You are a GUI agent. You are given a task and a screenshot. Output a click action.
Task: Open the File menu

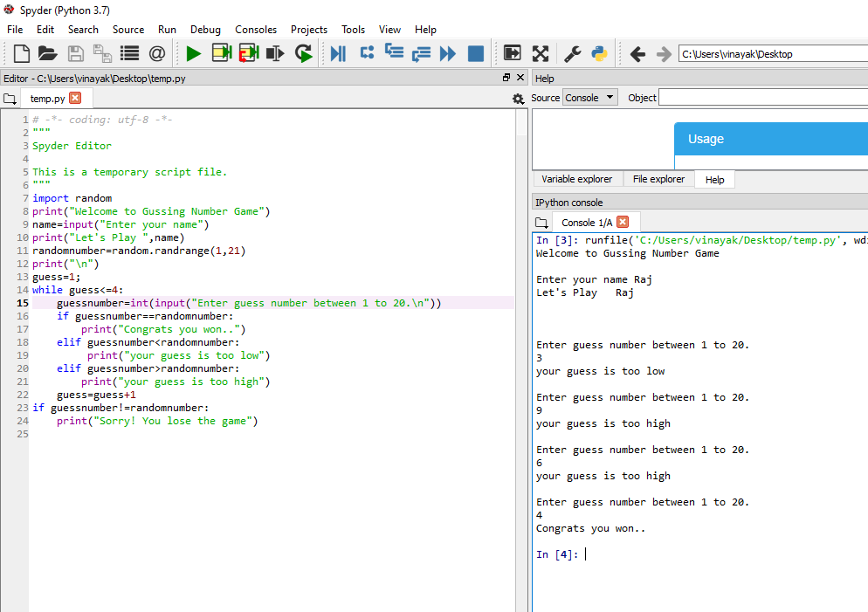[15, 30]
